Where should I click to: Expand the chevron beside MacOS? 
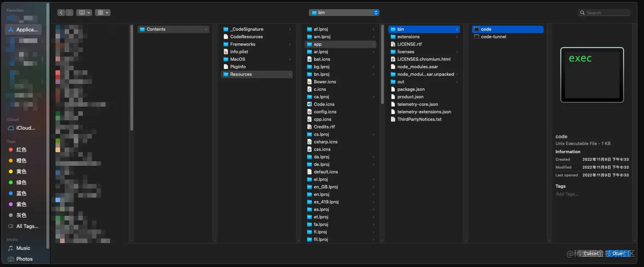pyautogui.click(x=290, y=59)
